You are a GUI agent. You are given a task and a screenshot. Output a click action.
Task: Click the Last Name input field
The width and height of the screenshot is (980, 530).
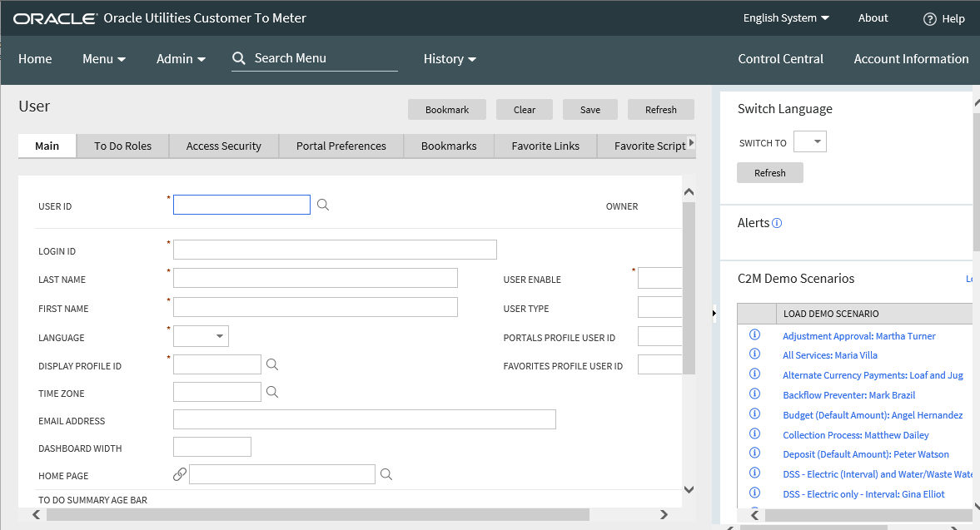click(x=315, y=279)
